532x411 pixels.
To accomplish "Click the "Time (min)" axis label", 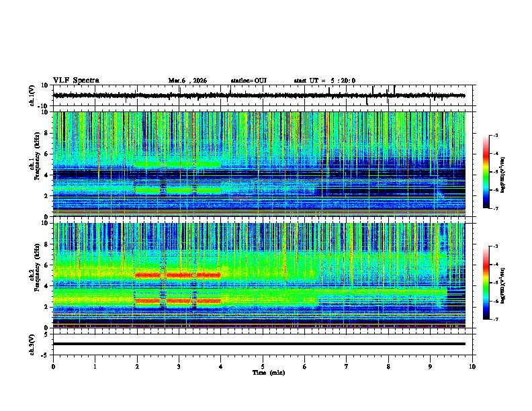I will point(269,373).
